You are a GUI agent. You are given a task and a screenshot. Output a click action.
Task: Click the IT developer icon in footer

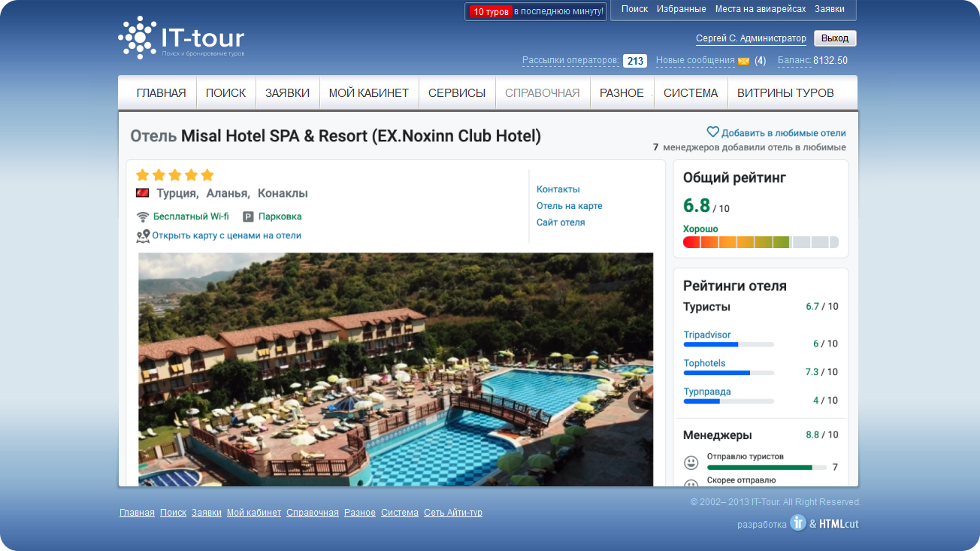tap(798, 522)
